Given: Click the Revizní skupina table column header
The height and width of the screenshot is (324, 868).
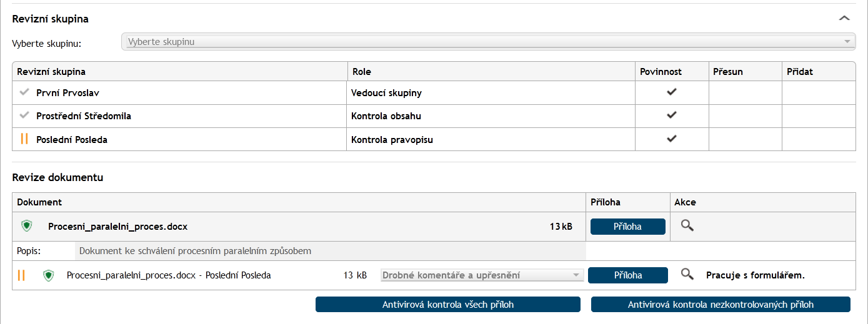Looking at the screenshot, I should tap(51, 72).
